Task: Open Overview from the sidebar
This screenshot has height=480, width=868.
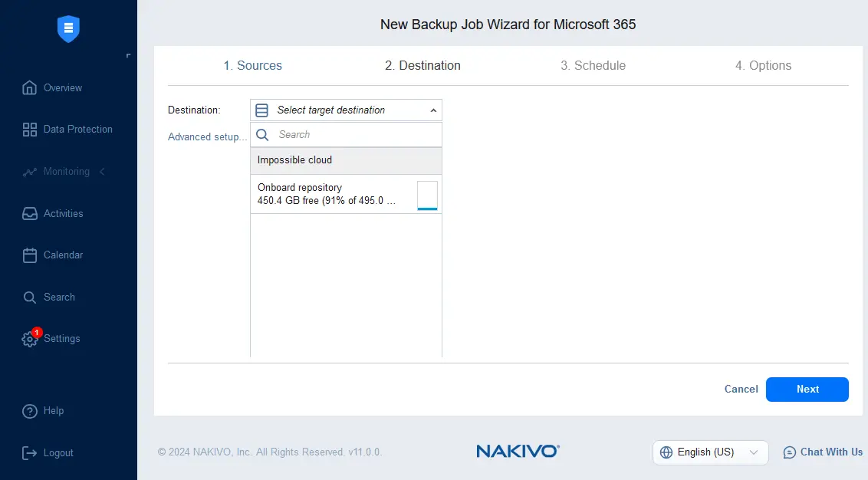Action: (x=63, y=87)
